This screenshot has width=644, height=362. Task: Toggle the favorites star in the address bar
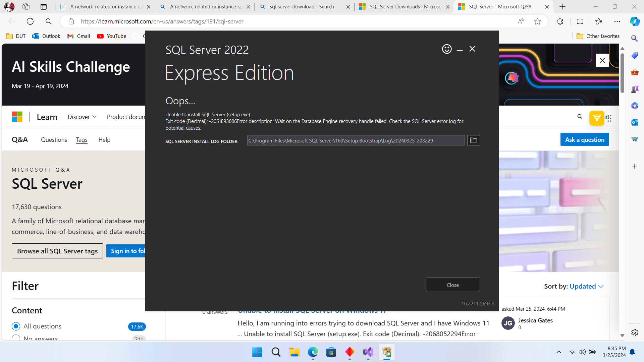pyautogui.click(x=538, y=21)
